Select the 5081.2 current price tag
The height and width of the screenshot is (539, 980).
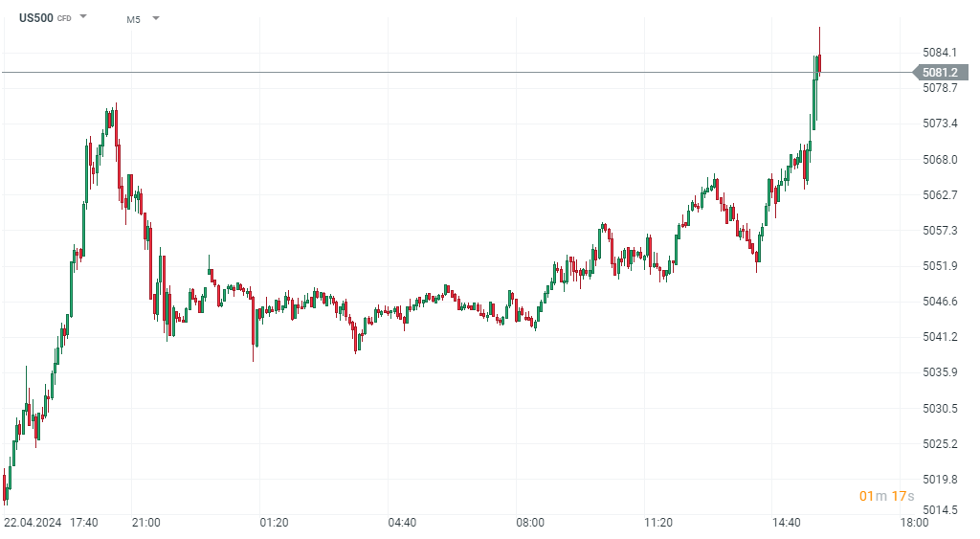pyautogui.click(x=940, y=72)
